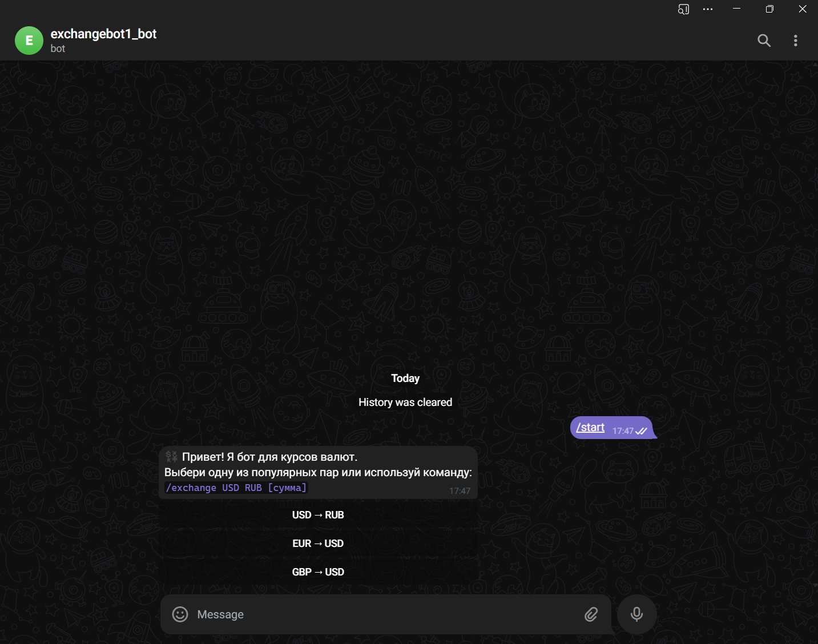Click the 17:47 timestamp on bot message

tap(460, 491)
